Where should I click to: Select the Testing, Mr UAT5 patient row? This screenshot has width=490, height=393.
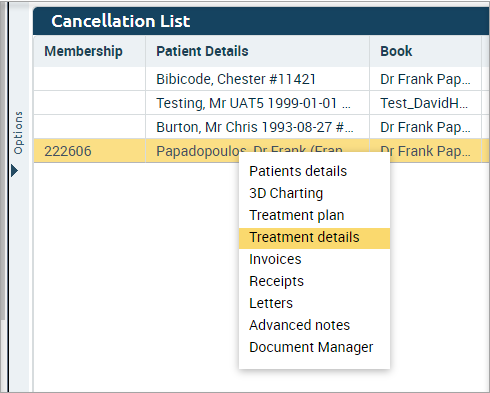click(261, 103)
